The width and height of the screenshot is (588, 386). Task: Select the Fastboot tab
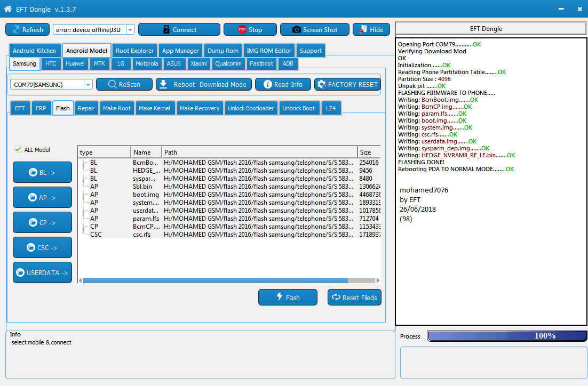[261, 63]
